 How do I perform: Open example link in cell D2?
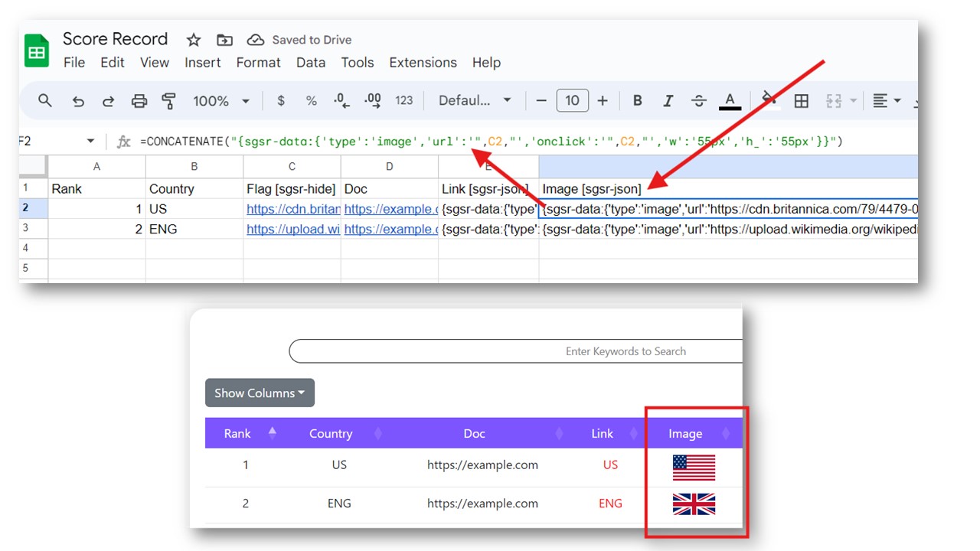click(x=390, y=209)
